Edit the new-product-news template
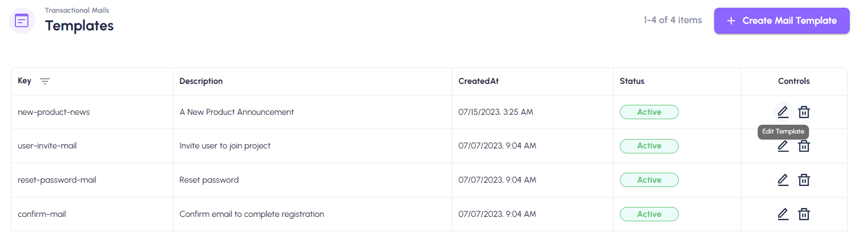Image resolution: width=868 pixels, height=245 pixels. point(783,112)
